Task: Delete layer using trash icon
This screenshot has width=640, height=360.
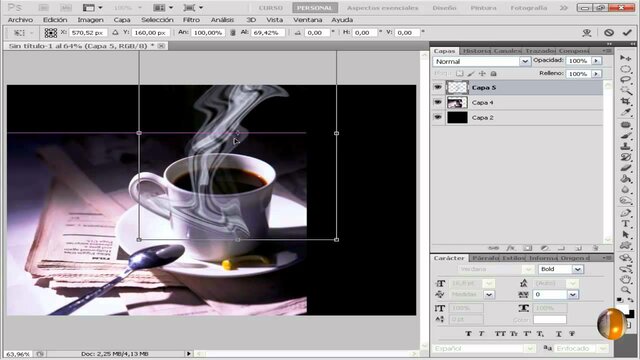Action: [x=596, y=248]
